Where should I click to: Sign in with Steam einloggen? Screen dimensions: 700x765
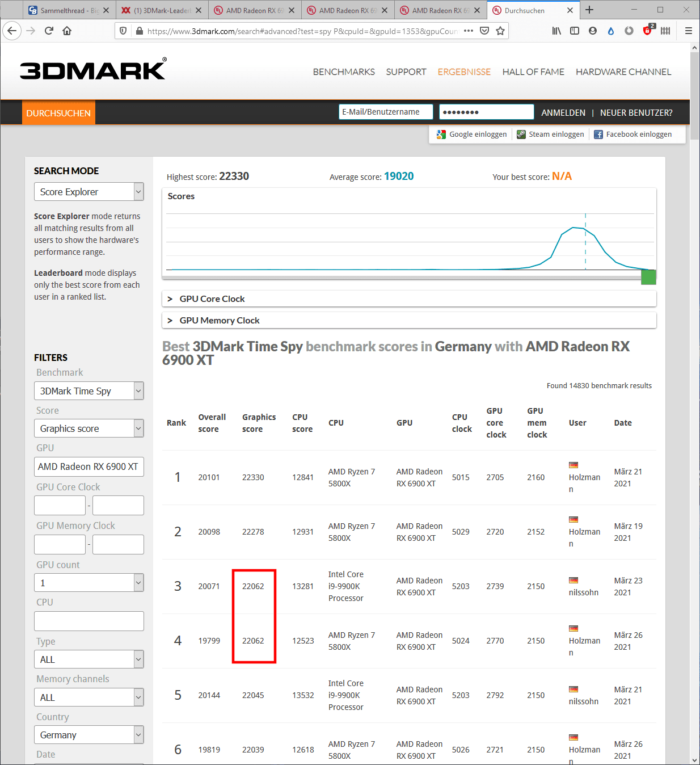tap(550, 134)
